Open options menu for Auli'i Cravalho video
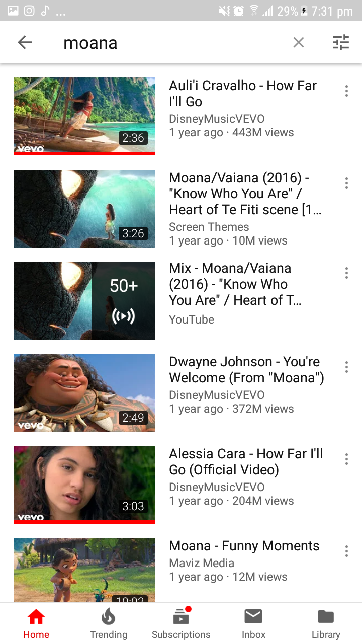 coord(346,91)
